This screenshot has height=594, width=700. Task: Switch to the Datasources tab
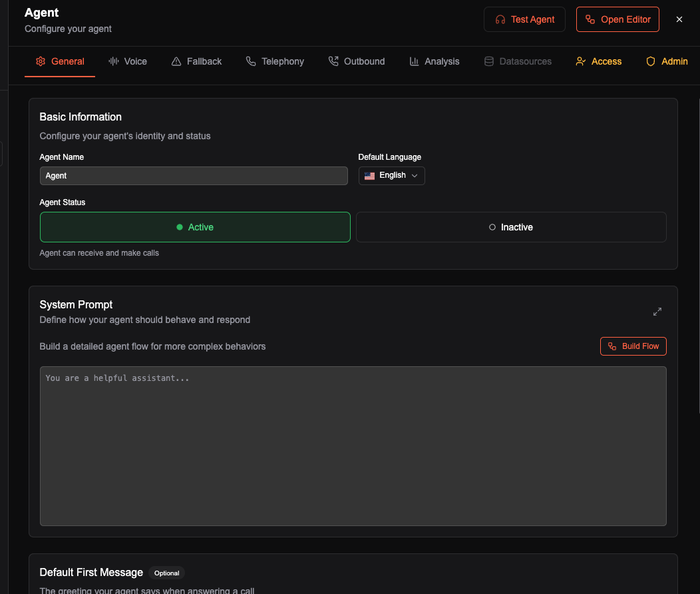pos(518,61)
